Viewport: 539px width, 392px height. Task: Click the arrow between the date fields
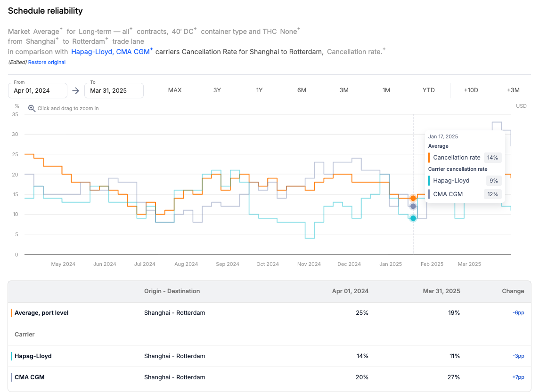coord(75,90)
